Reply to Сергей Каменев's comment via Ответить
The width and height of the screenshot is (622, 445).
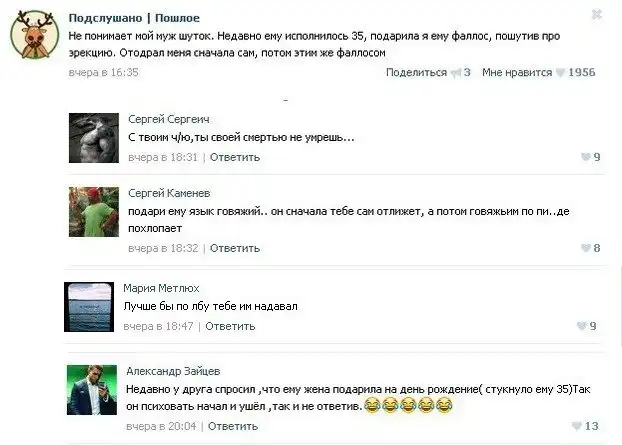click(x=235, y=248)
